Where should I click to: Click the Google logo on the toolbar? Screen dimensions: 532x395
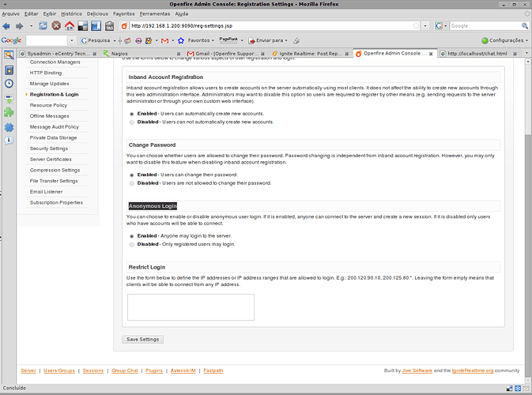(x=11, y=40)
